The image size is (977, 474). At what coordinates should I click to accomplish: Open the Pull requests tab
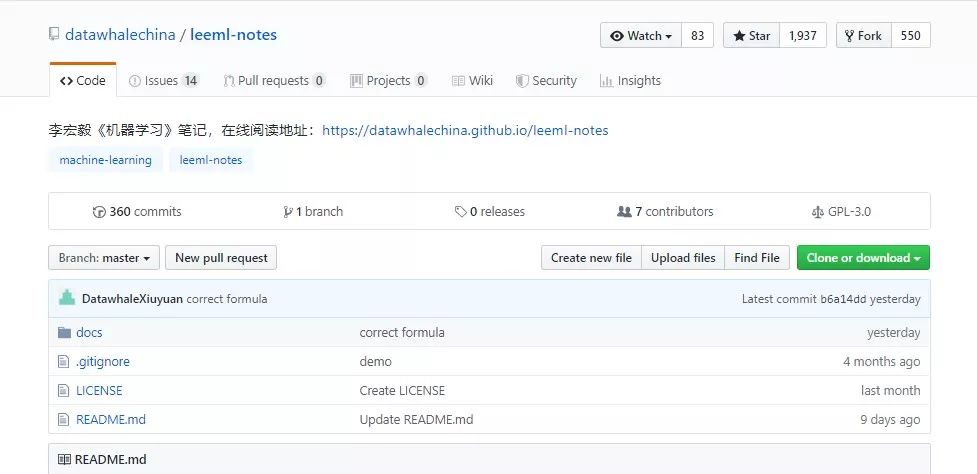[274, 80]
